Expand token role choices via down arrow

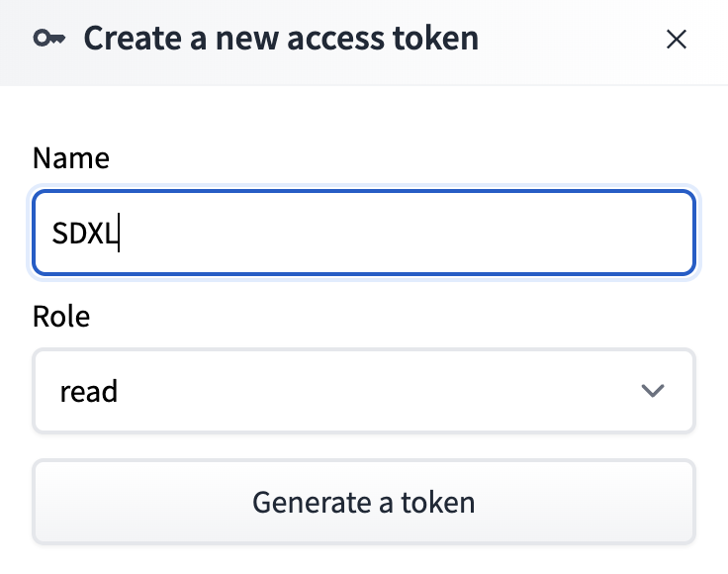(652, 391)
